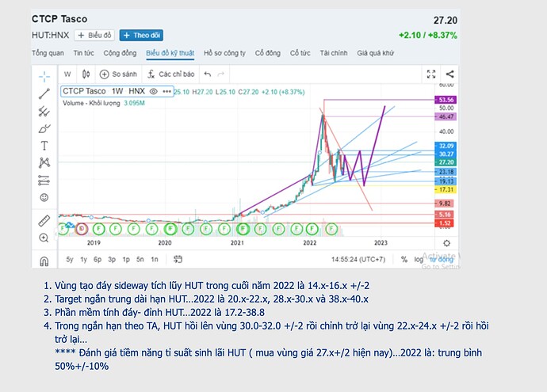Open the candlestick chart style selector
The height and width of the screenshot is (392, 547).
pyautogui.click(x=86, y=74)
